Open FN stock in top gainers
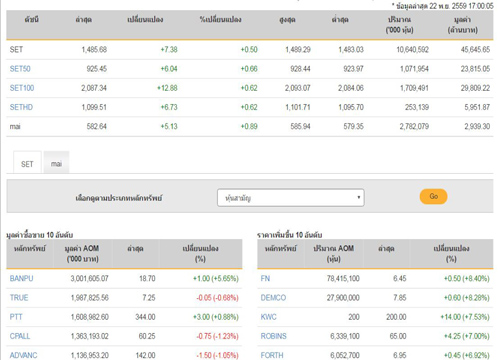This screenshot has width=500, height=360. [x=265, y=278]
